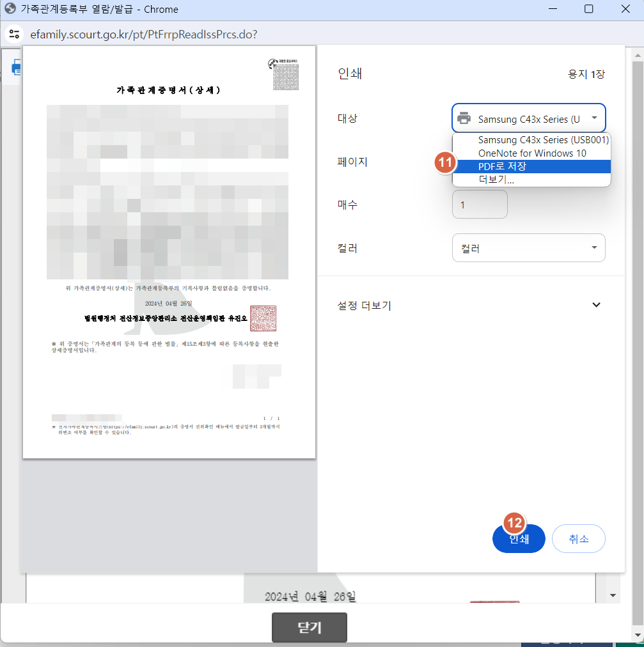
Task: Click the page scrollbar down arrow
Action: pos(638,635)
